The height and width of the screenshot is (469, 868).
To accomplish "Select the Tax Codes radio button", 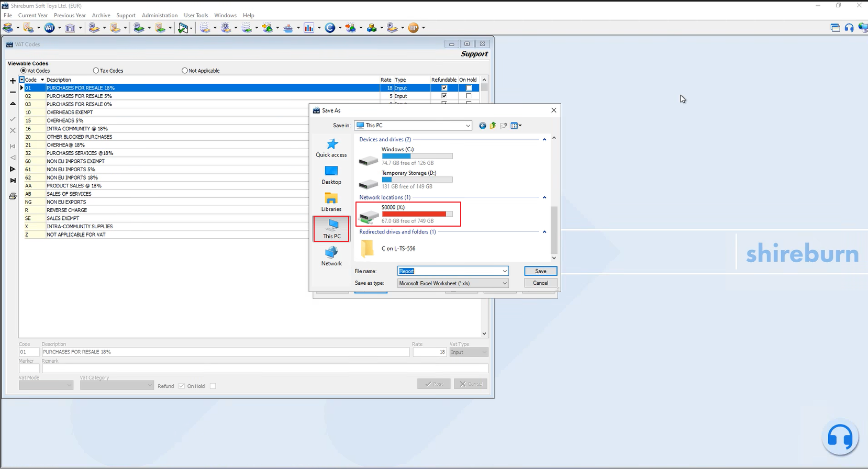I will coord(96,71).
